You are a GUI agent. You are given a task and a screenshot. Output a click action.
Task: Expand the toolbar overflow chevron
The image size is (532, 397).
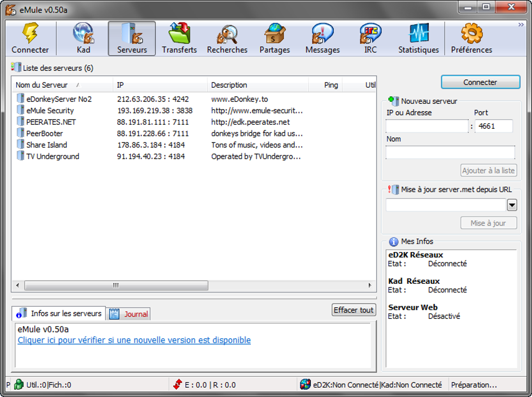521,25
